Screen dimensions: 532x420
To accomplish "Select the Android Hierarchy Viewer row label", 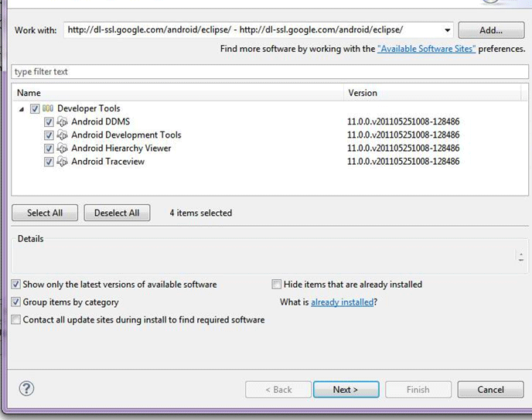I will click(x=121, y=149).
